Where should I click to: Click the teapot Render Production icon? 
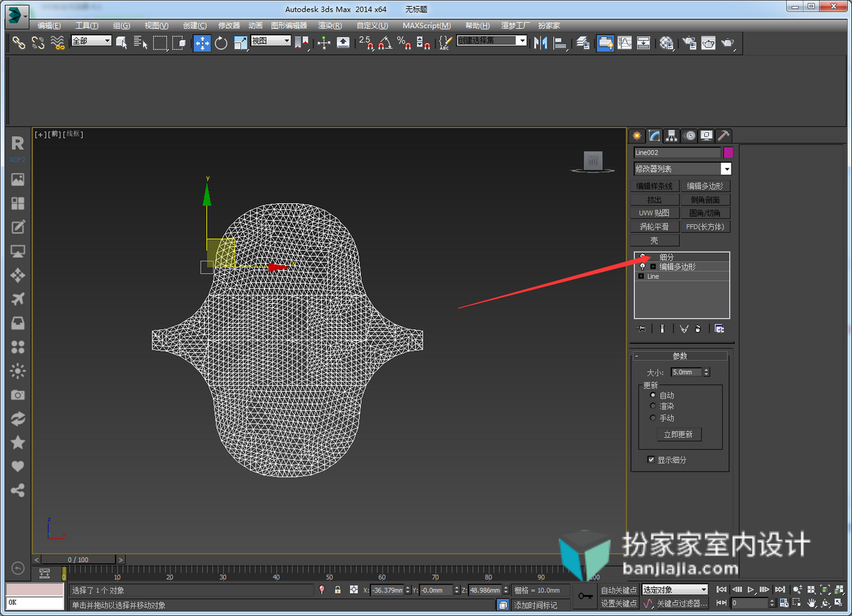coord(727,42)
